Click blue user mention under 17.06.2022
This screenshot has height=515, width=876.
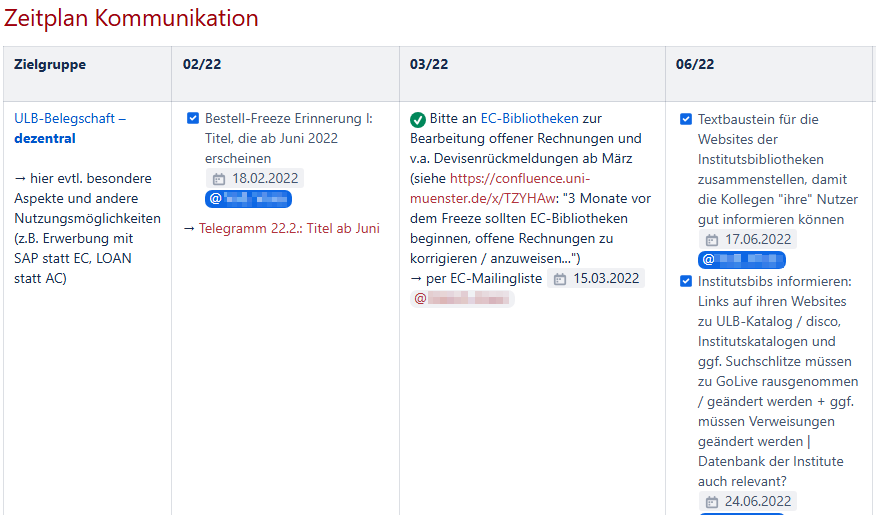click(x=741, y=260)
